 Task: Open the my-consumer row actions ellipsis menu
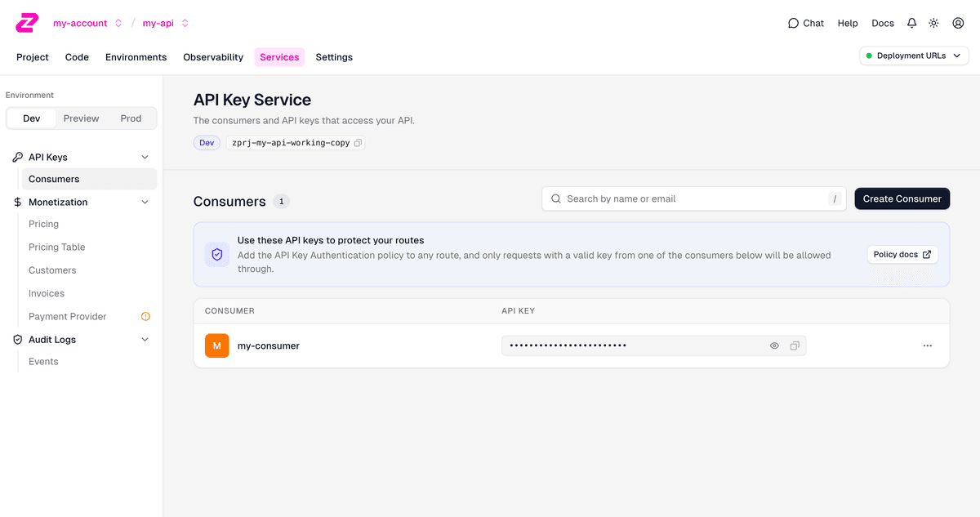(x=928, y=346)
